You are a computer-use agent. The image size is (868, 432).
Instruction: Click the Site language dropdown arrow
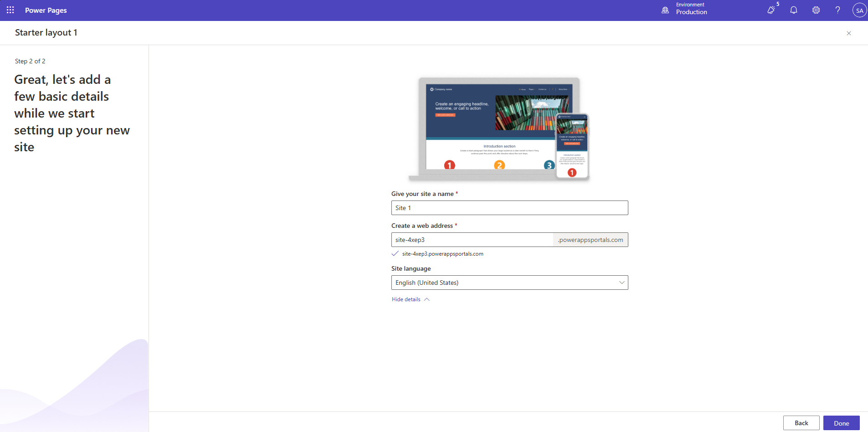[621, 283]
